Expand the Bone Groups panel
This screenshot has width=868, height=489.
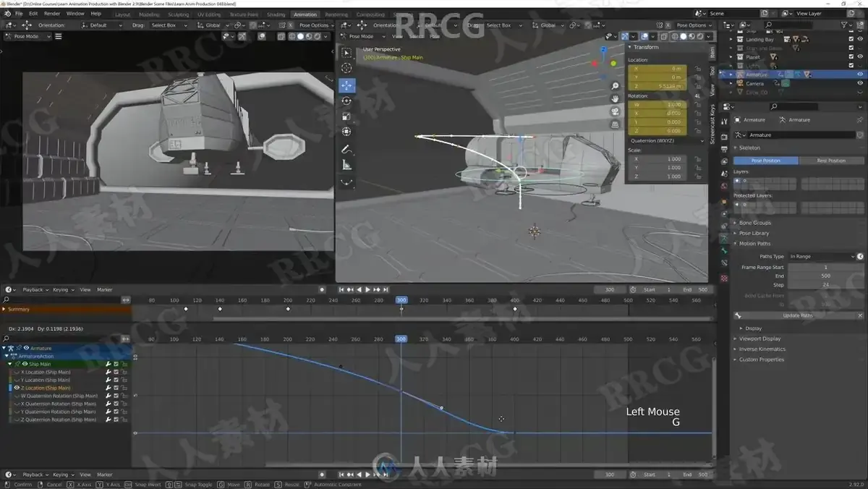click(754, 223)
